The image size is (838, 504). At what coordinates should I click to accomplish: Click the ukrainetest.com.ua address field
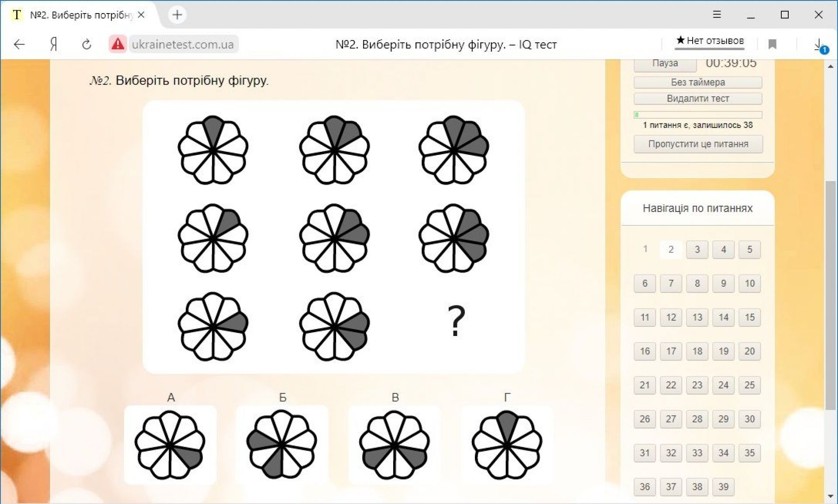(183, 44)
